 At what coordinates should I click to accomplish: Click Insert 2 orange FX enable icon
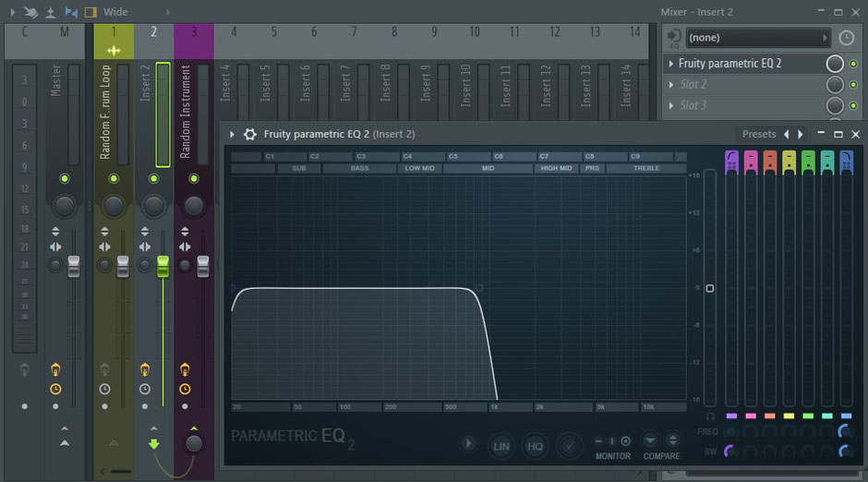coord(144,369)
